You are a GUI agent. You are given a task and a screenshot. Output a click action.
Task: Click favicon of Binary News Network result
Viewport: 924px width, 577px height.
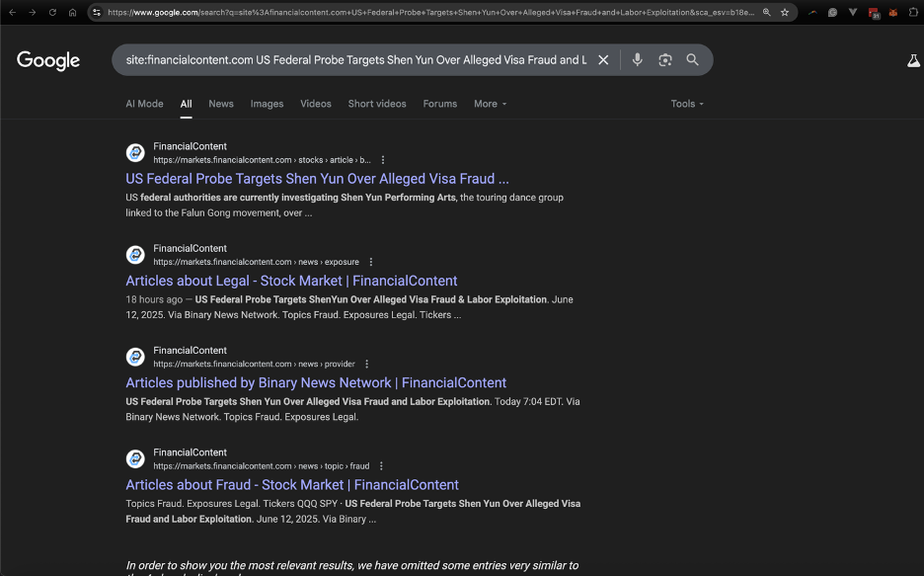point(135,357)
